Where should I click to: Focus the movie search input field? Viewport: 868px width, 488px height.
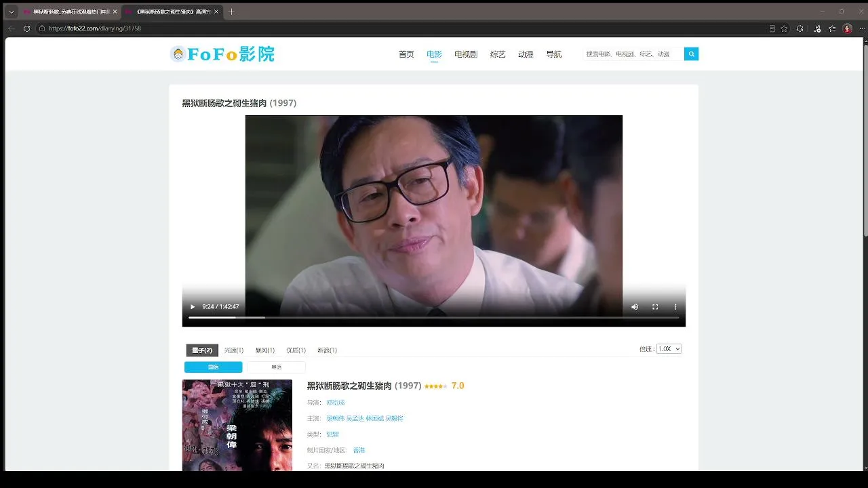[x=633, y=54]
